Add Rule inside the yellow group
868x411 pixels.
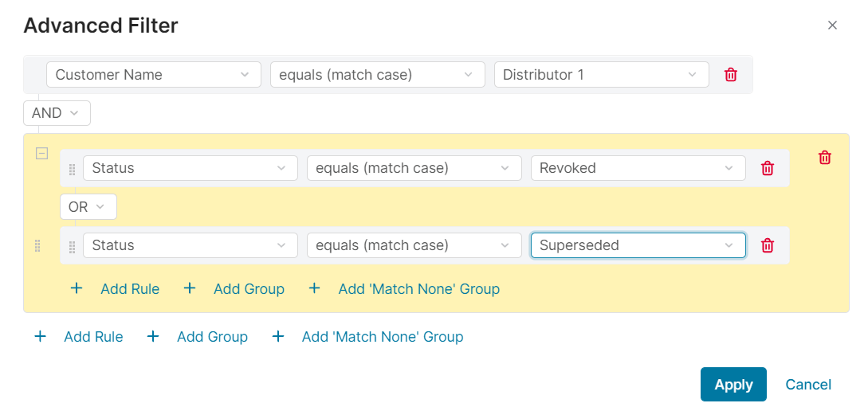[x=129, y=289]
